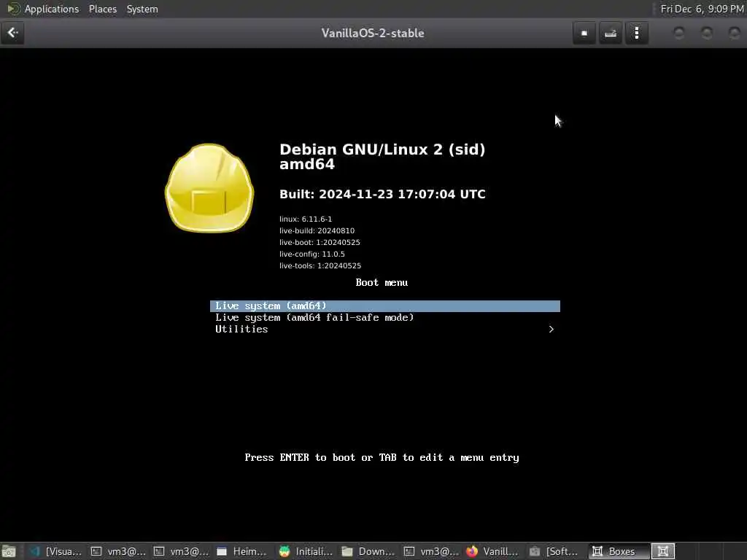Switch to the Initiali... taskbar window
The image size is (747, 560).
pyautogui.click(x=305, y=551)
